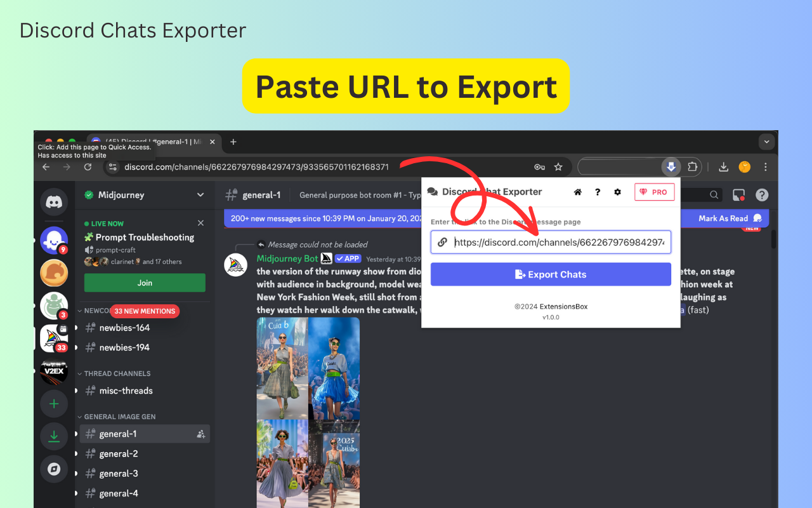Open the Chrome three-dot menu
The height and width of the screenshot is (508, 812).
coord(766,167)
